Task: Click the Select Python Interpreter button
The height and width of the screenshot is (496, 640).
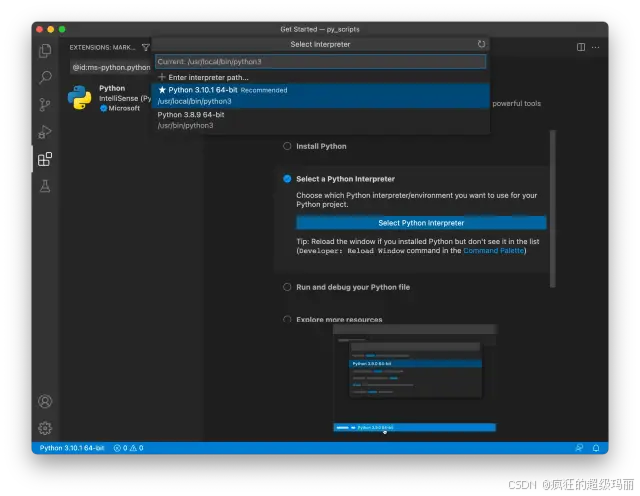Action: 421,223
